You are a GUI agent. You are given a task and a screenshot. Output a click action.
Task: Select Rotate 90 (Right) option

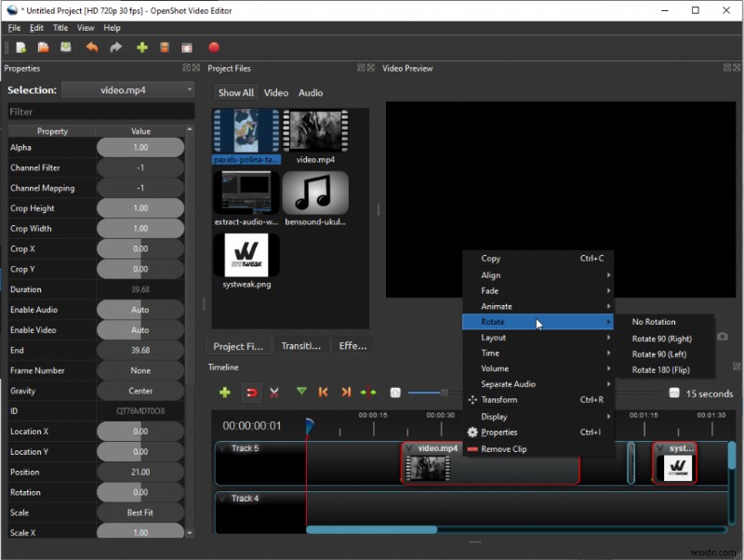click(662, 339)
